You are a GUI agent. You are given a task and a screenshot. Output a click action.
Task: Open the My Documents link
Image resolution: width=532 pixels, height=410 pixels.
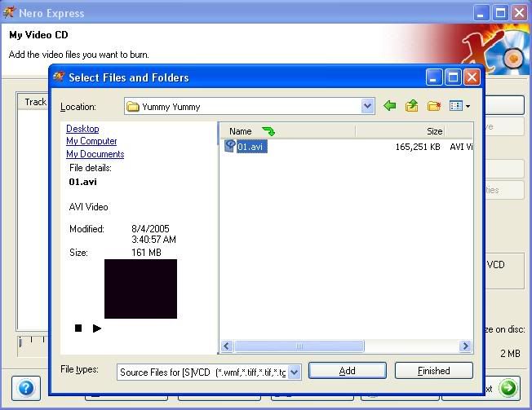tap(95, 154)
